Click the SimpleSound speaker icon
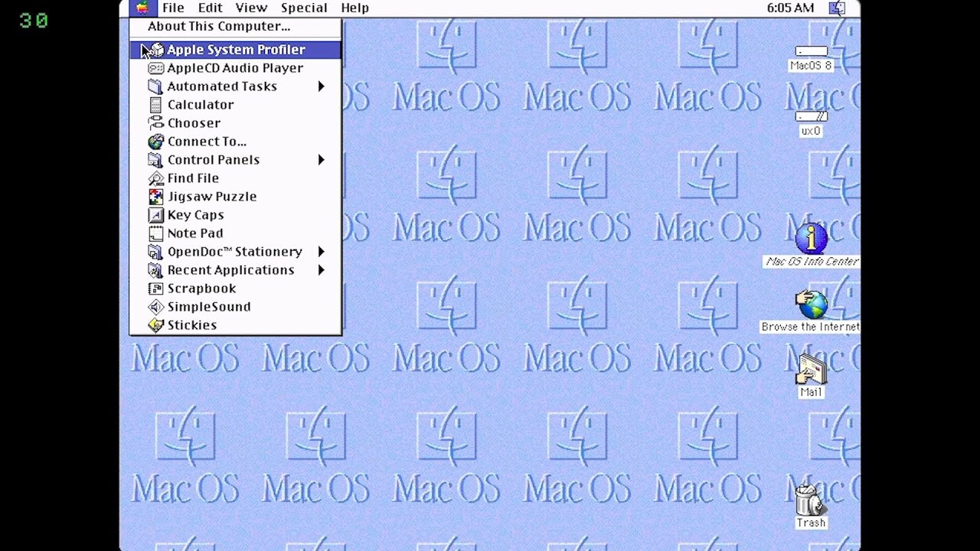The width and height of the screenshot is (980, 551). (155, 307)
